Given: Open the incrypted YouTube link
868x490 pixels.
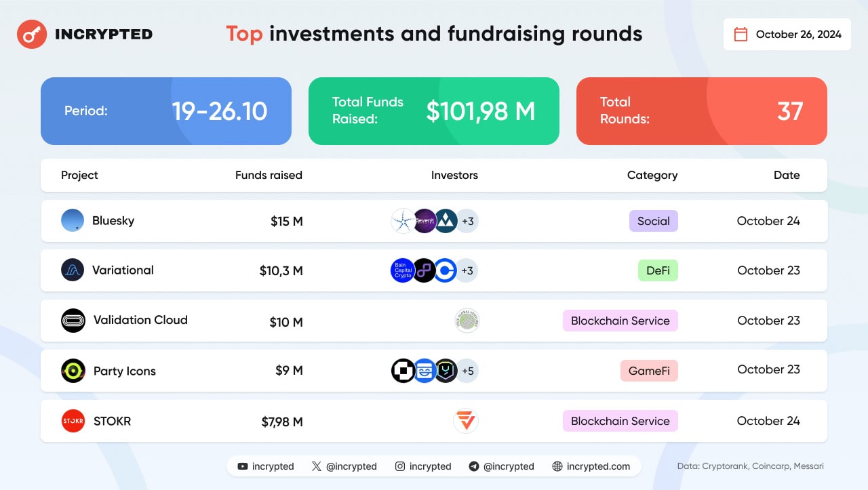Looking at the screenshot, I should 266,466.
